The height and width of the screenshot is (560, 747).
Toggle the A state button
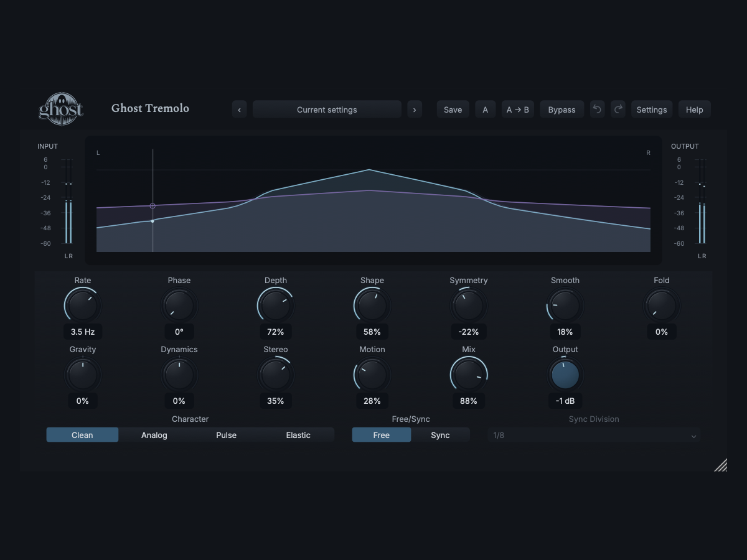click(486, 110)
